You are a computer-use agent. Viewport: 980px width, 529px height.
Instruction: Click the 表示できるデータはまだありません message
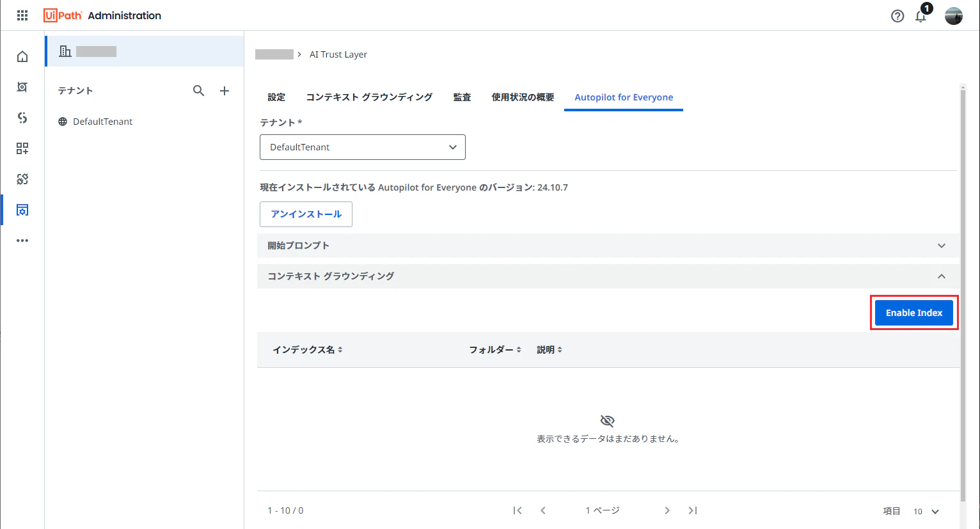point(608,439)
